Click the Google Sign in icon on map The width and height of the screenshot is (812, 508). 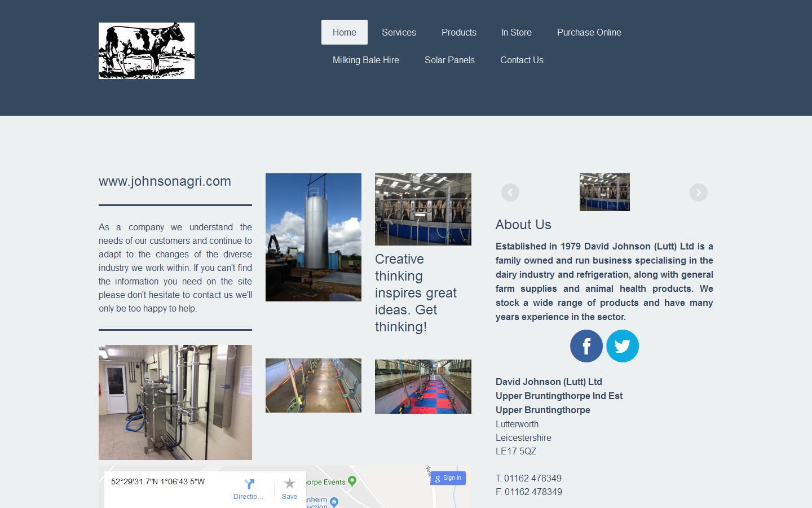click(x=448, y=478)
